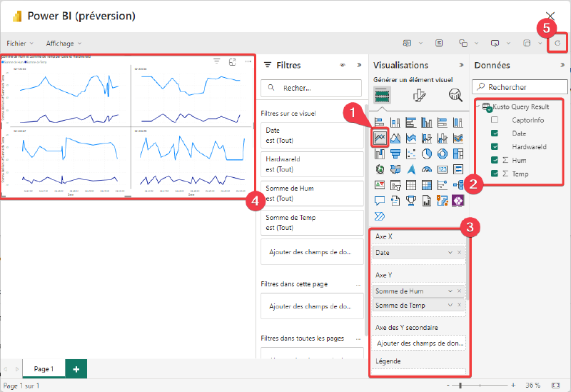Pick the 123 card visual
571x392 pixels.
[443, 169]
